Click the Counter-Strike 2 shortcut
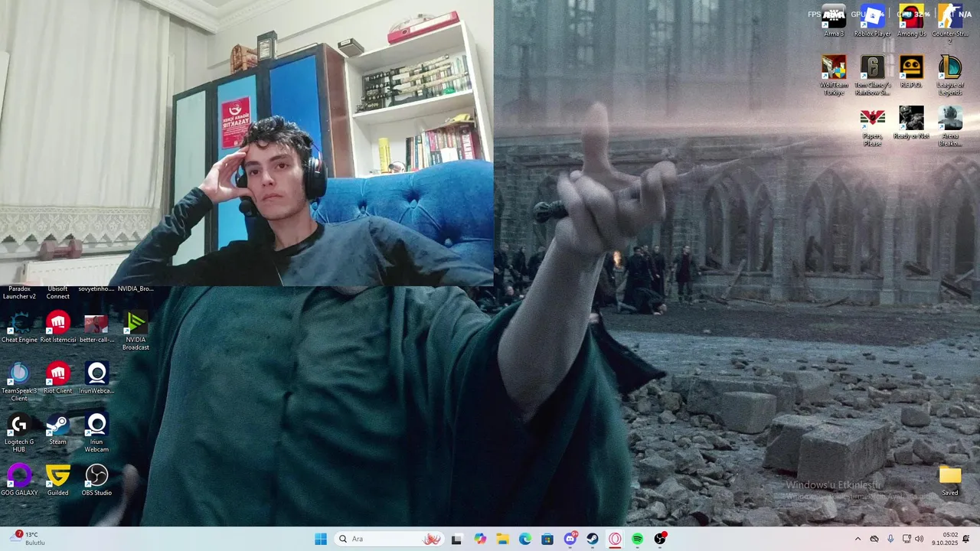Image resolution: width=980 pixels, height=551 pixels. tap(950, 23)
